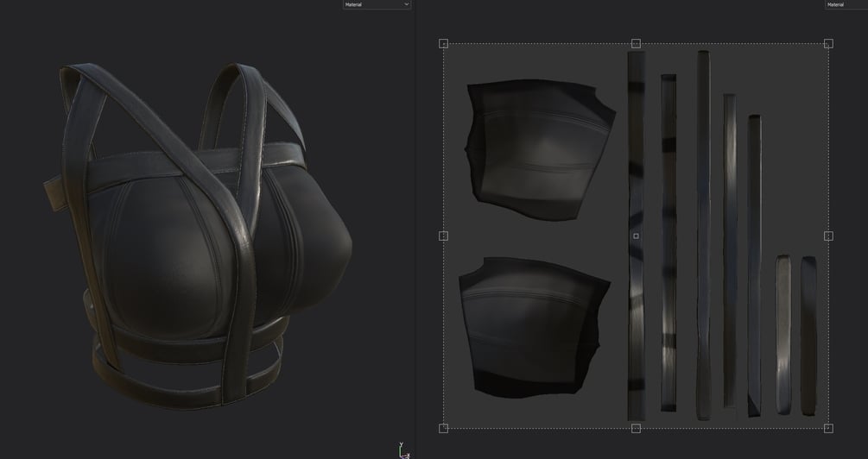The height and width of the screenshot is (459, 868).
Task: Click the center pivot handle of selection
Action: coord(636,236)
